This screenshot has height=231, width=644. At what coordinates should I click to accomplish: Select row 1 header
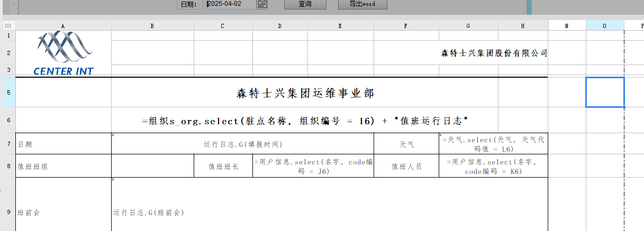pos(7,35)
